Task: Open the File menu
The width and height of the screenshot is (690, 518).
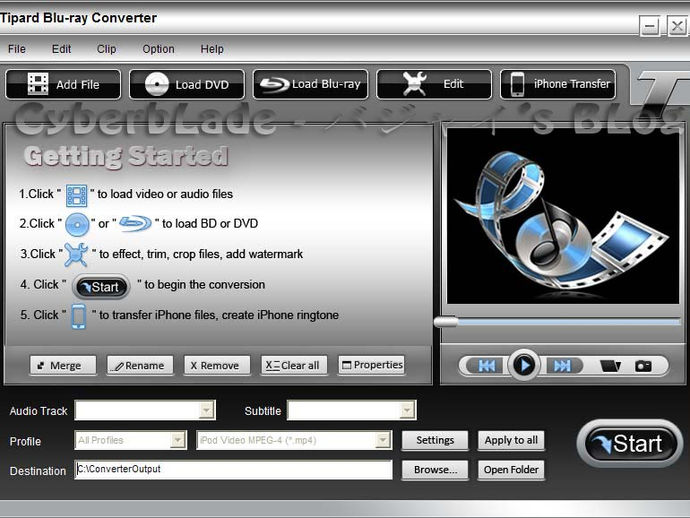Action: 17,49
